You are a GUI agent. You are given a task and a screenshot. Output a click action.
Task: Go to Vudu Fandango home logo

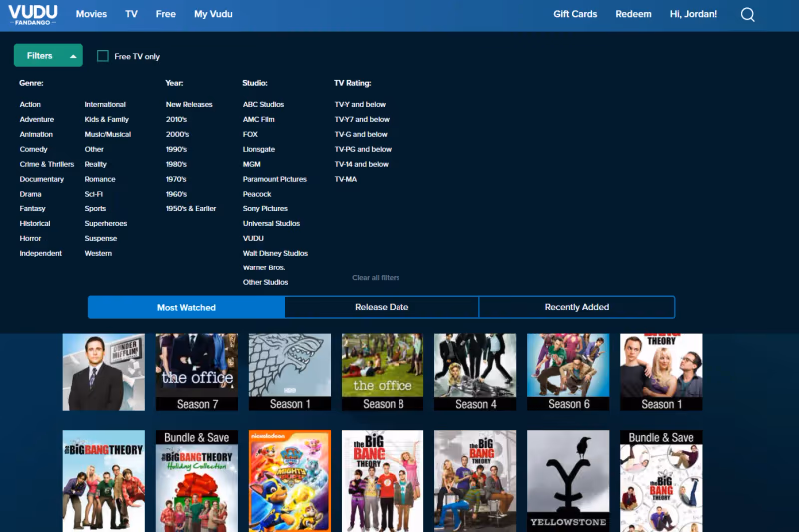coord(33,14)
